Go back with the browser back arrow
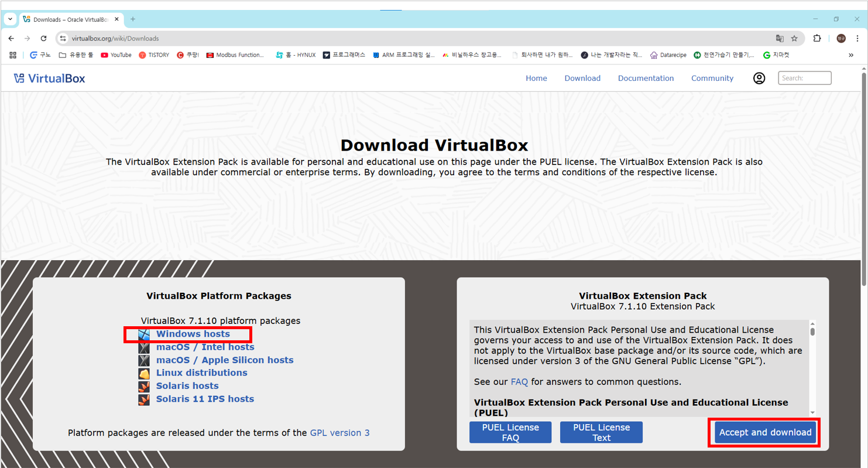The image size is (868, 468). click(x=11, y=38)
